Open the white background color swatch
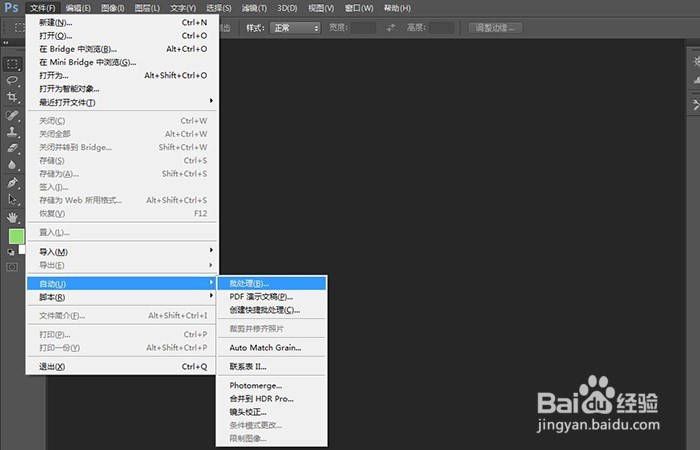The image size is (700, 450). [22, 249]
